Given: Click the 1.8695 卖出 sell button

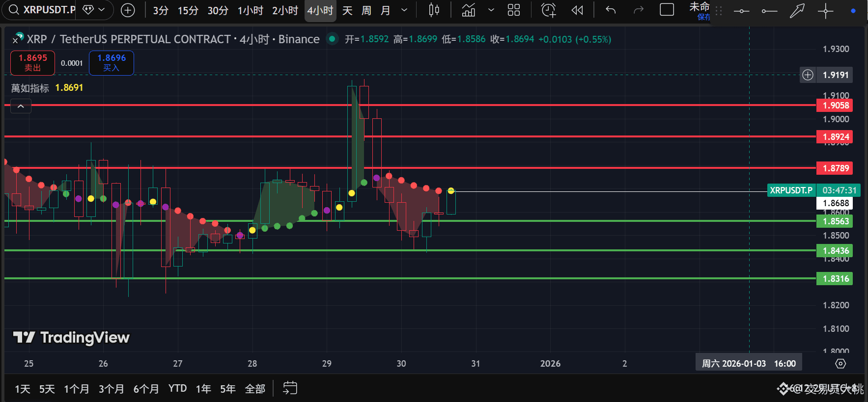Looking at the screenshot, I should (x=33, y=63).
